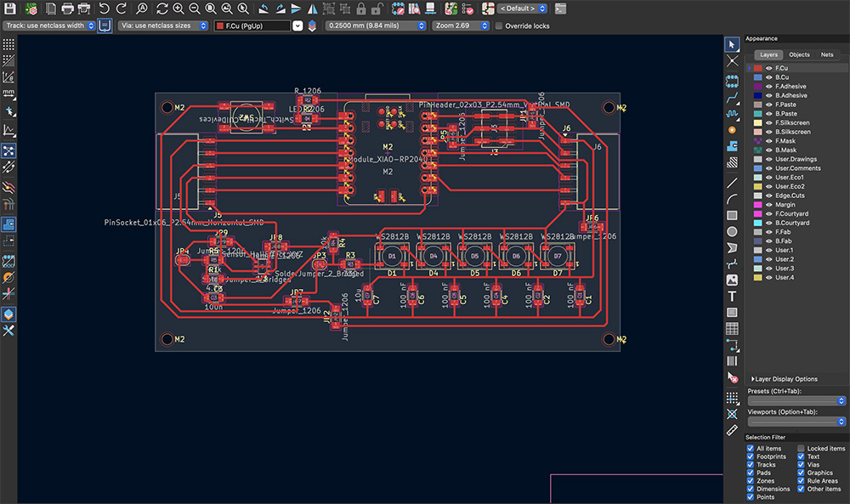The width and height of the screenshot is (850, 504).
Task: Hide the B.Cu layer eye icon
Action: pyautogui.click(x=768, y=77)
